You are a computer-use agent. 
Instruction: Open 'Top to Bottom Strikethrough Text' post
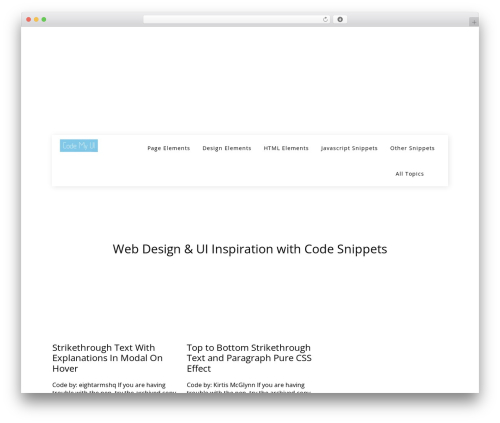tap(249, 358)
